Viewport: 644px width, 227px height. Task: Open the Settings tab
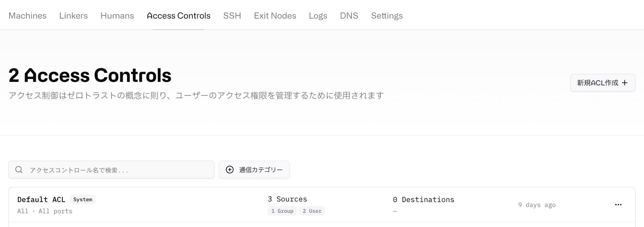(x=387, y=16)
